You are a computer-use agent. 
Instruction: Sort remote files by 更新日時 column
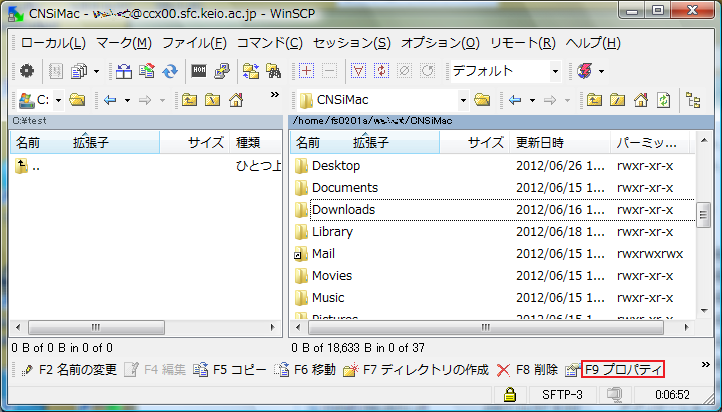[x=539, y=143]
